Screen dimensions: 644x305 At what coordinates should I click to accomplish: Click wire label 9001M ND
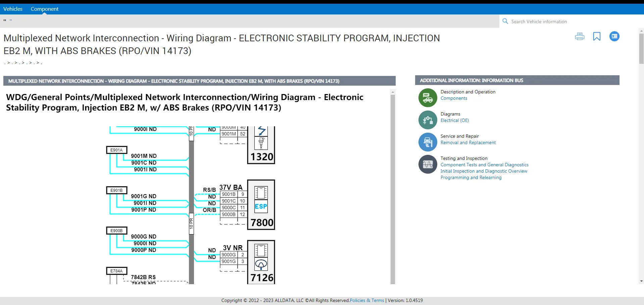point(144,156)
